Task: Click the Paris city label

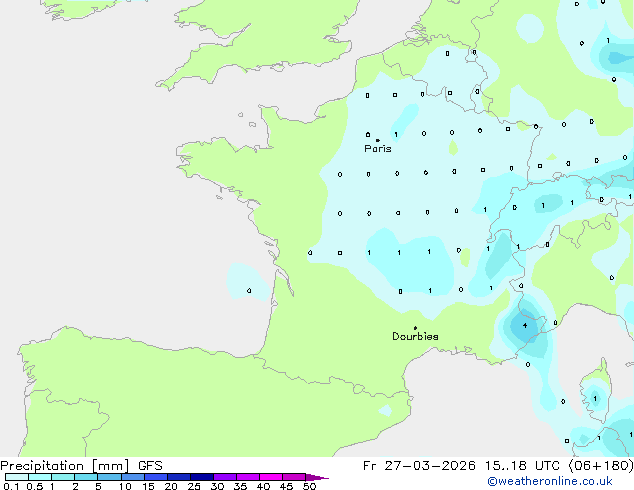Action: point(378,149)
